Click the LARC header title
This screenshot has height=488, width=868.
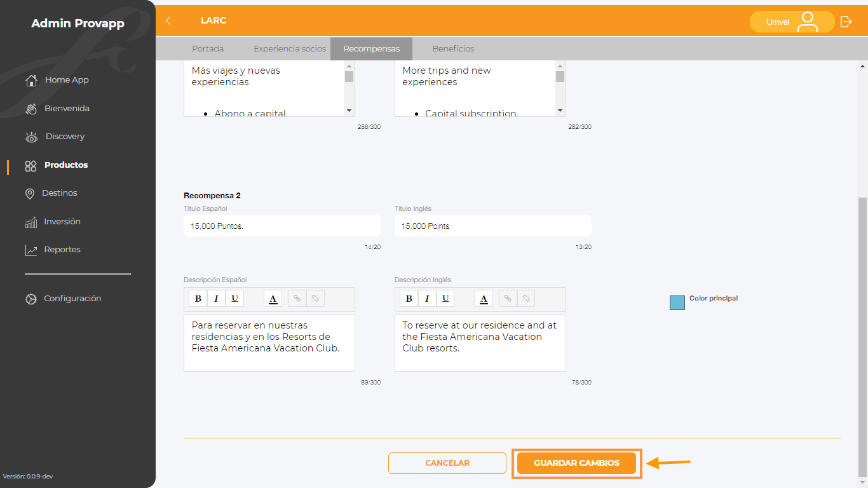[214, 20]
